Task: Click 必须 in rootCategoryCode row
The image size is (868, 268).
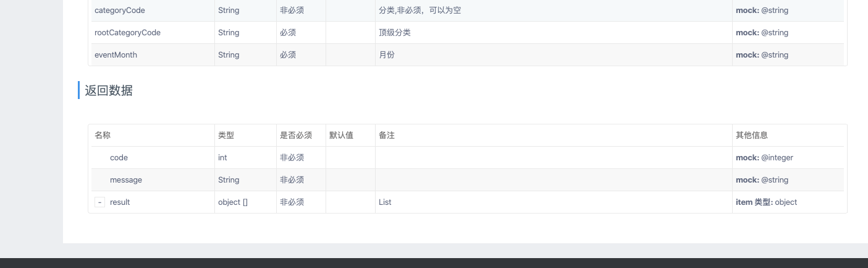Action: click(288, 33)
